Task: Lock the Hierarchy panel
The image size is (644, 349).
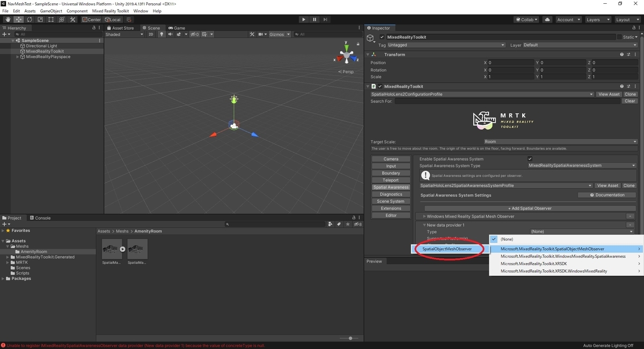Action: coord(94,28)
